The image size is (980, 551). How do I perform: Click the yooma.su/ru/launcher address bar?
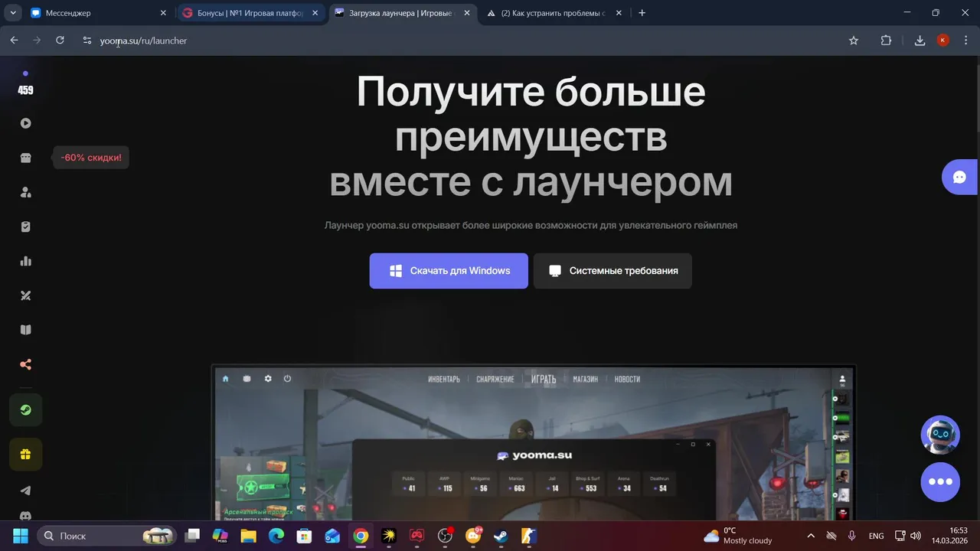459,41
